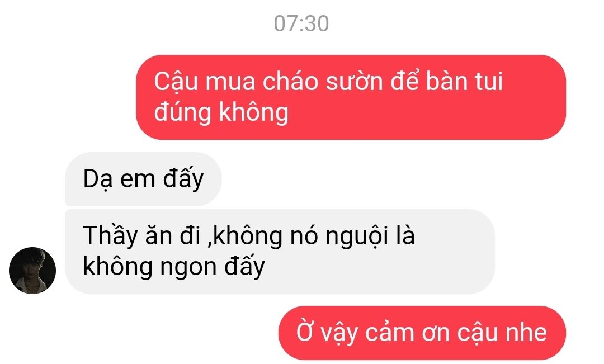The height and width of the screenshot is (364, 604).
Task: Open the sender's round profile avatar
Action: (x=32, y=271)
